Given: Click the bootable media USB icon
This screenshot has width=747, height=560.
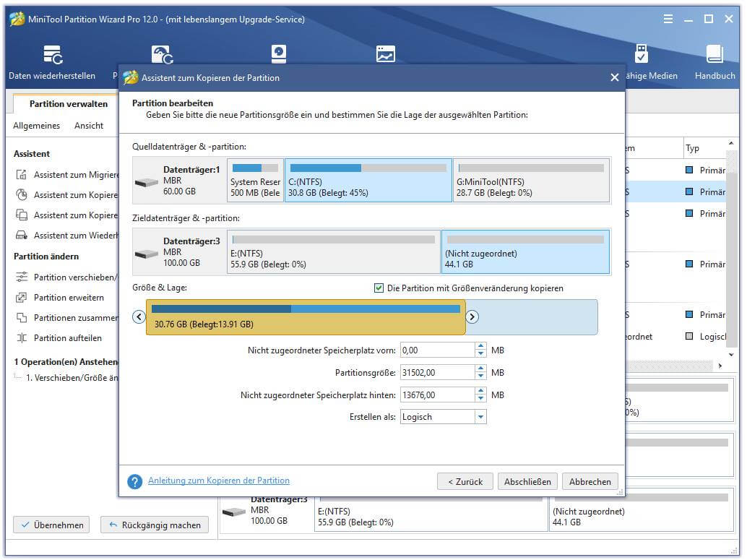Looking at the screenshot, I should [641, 55].
